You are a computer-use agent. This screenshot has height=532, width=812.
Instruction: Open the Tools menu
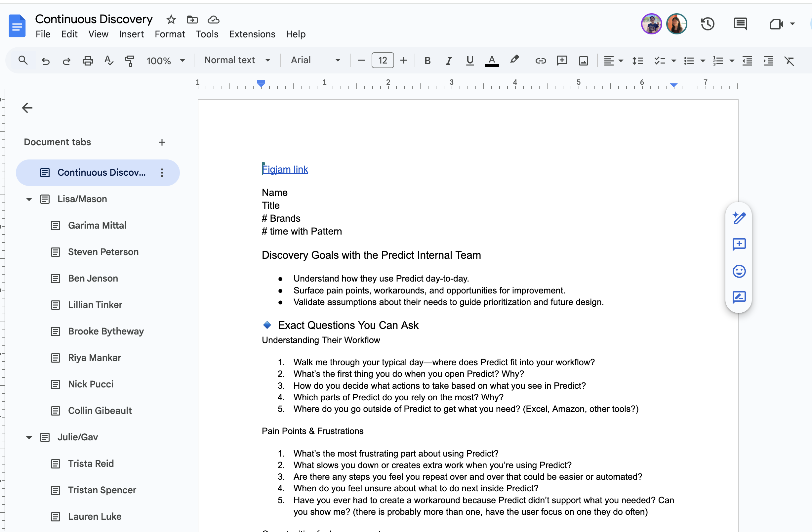[x=207, y=34]
